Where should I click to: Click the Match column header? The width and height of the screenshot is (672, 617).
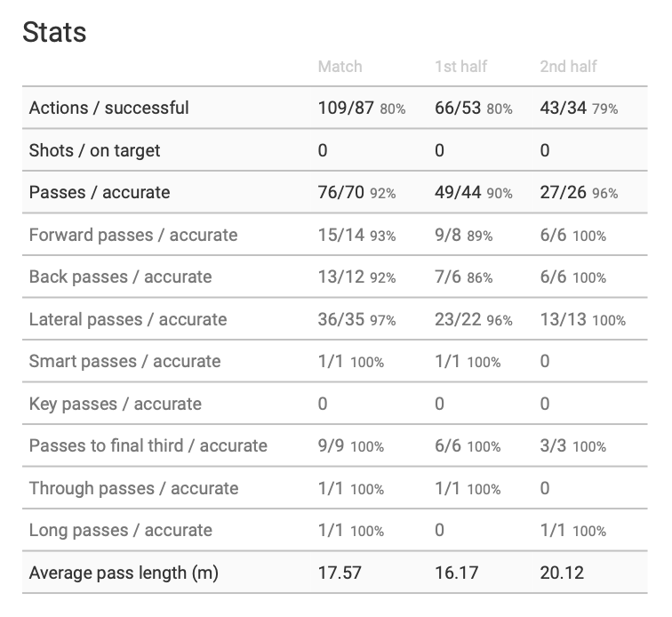tap(340, 67)
